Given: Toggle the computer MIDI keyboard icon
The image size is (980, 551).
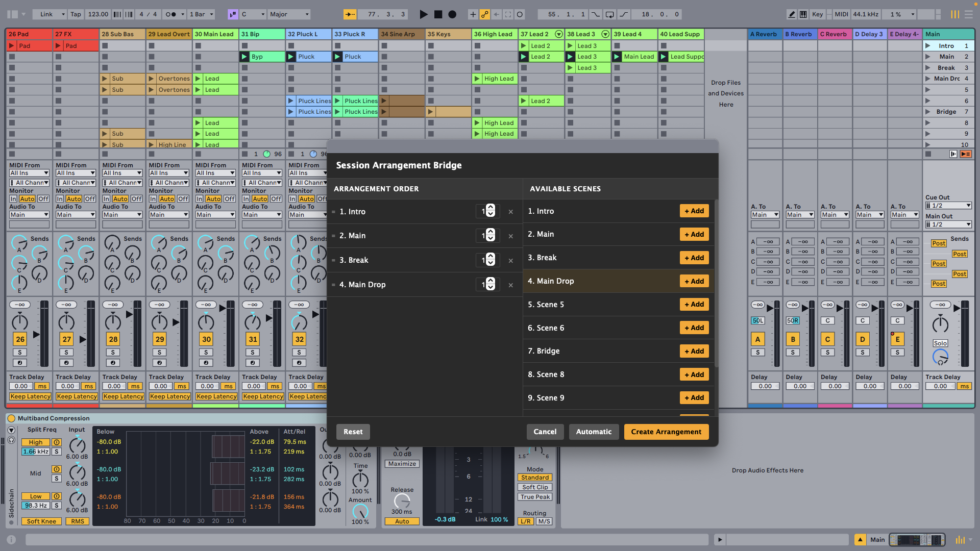Looking at the screenshot, I should (x=803, y=14).
